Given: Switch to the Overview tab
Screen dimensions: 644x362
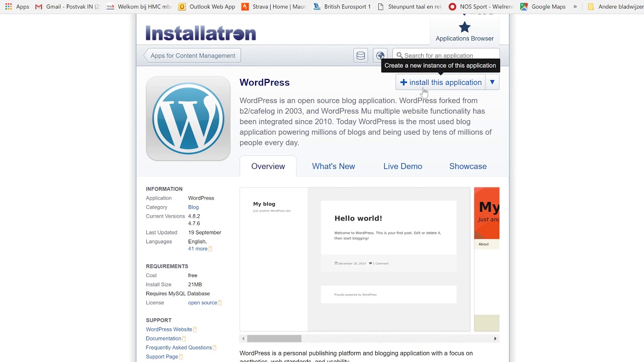Looking at the screenshot, I should [x=268, y=166].
